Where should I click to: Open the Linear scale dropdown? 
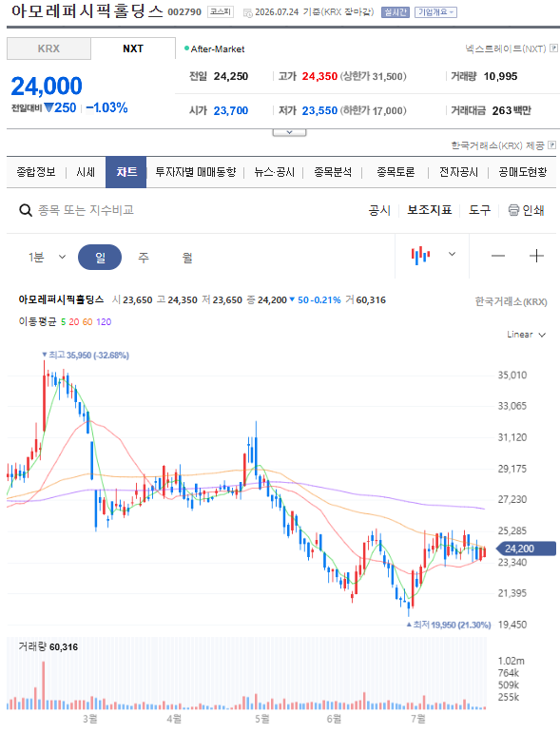(527, 335)
